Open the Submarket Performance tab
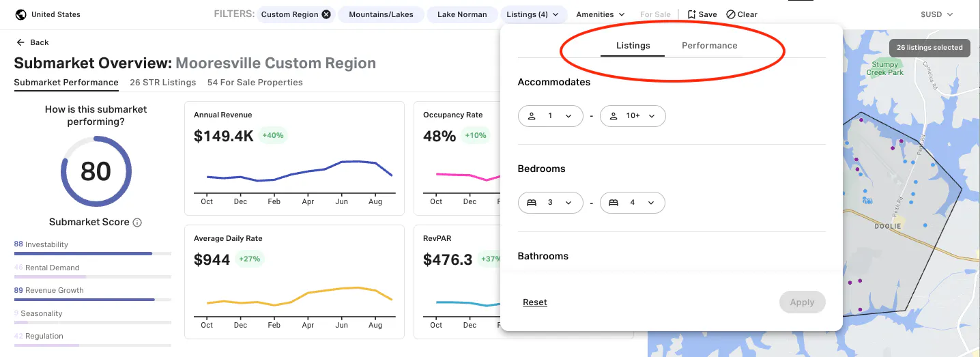The image size is (980, 357). [x=66, y=83]
